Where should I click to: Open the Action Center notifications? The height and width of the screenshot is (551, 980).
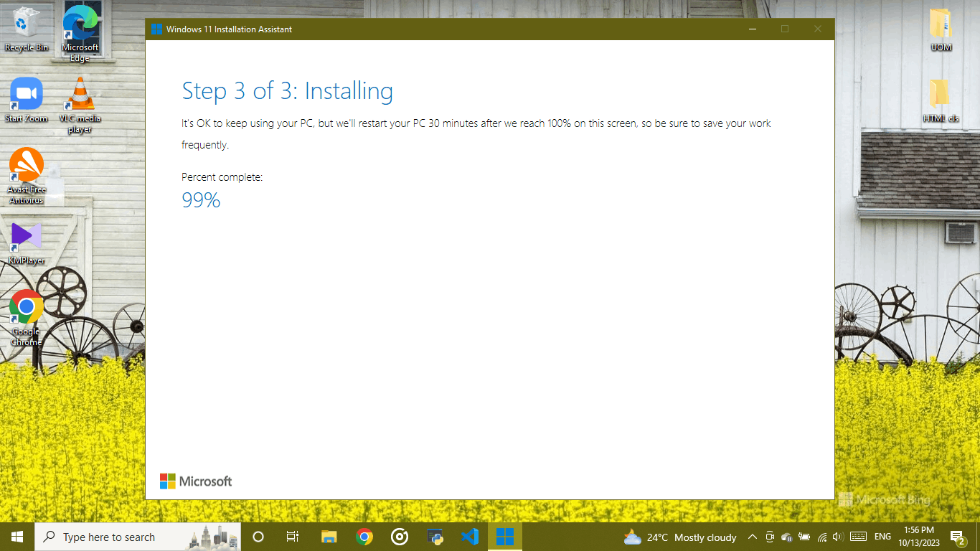coord(959,537)
